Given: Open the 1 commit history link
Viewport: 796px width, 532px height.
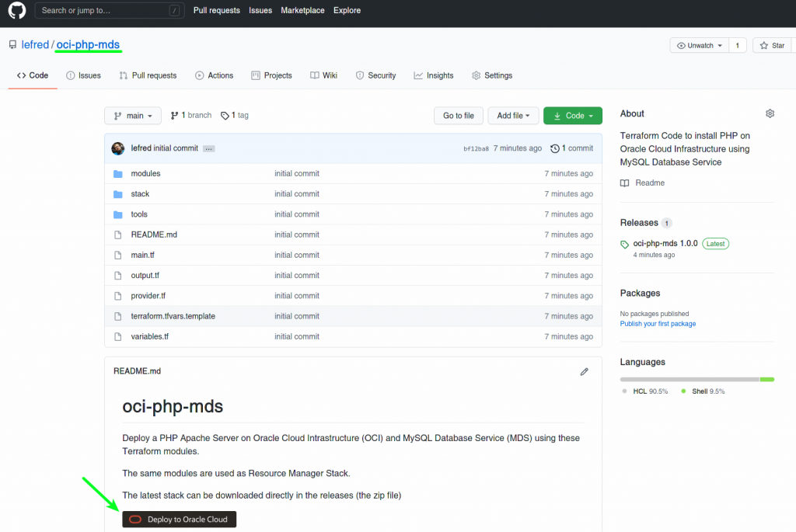Looking at the screenshot, I should pyautogui.click(x=571, y=148).
